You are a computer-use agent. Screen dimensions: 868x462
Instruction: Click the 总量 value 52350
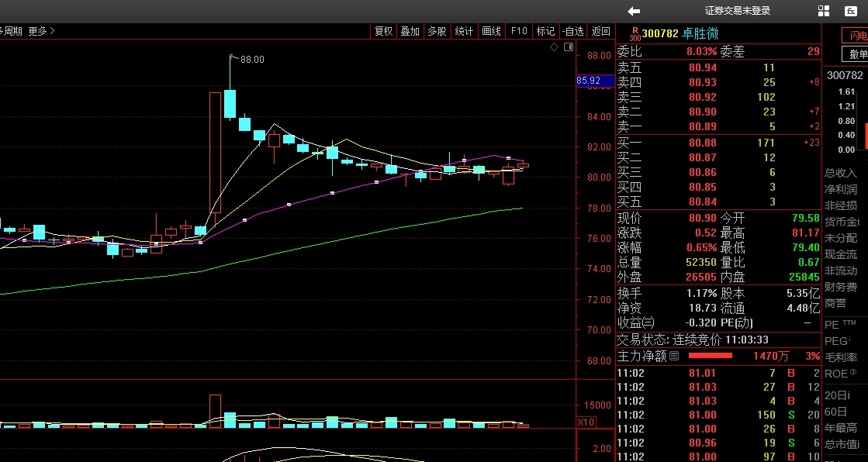coord(700,262)
